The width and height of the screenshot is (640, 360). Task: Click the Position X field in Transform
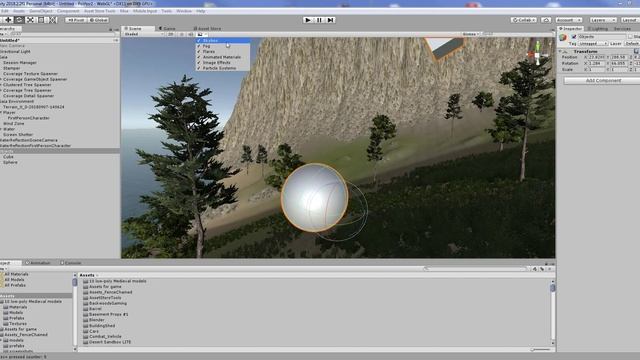coord(597,58)
